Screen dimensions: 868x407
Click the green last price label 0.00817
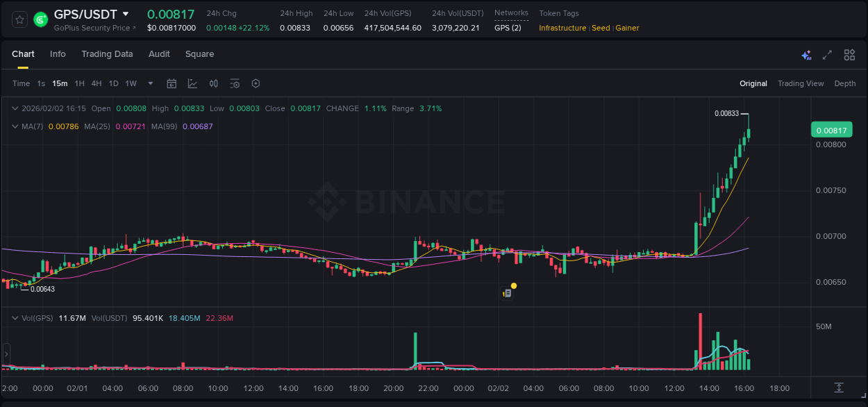831,130
